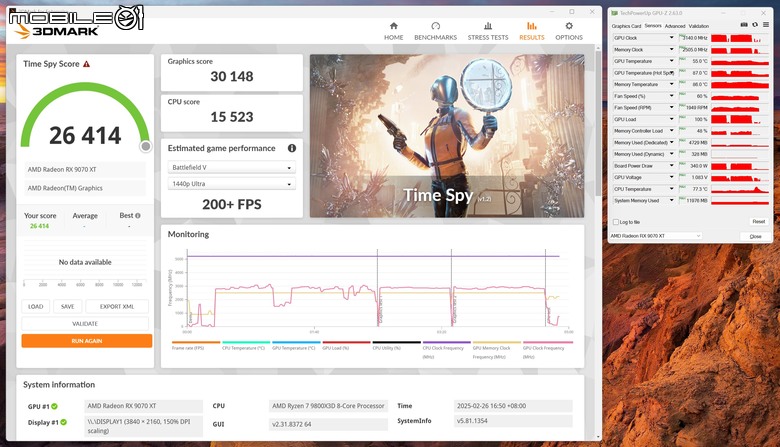This screenshot has width=780, height=447.
Task: Click the GPU Clock sensor history graph
Action: 740,38
